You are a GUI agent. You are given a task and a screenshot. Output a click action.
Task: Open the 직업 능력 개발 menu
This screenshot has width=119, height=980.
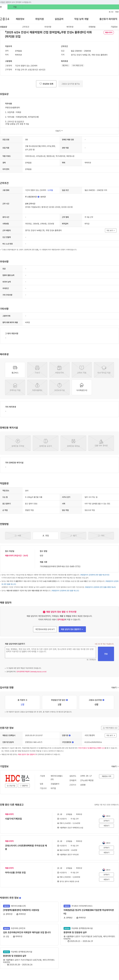point(81,19)
